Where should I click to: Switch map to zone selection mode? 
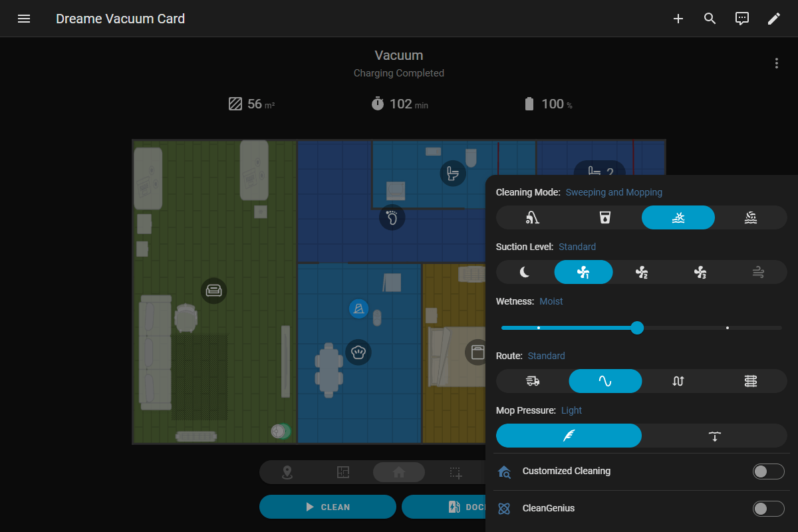[456, 473]
